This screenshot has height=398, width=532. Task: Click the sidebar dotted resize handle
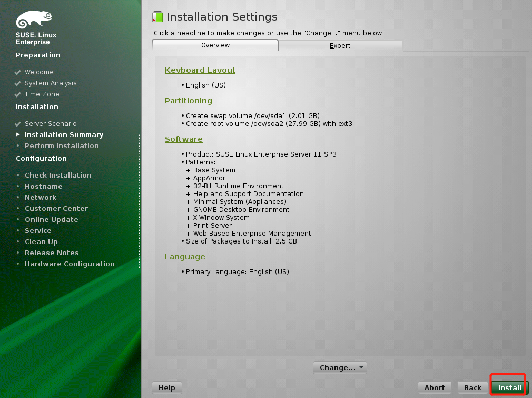(140, 201)
